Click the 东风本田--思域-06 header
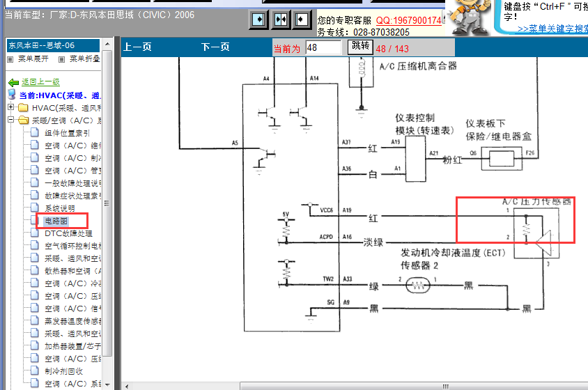The width and height of the screenshot is (588, 390). (x=53, y=45)
